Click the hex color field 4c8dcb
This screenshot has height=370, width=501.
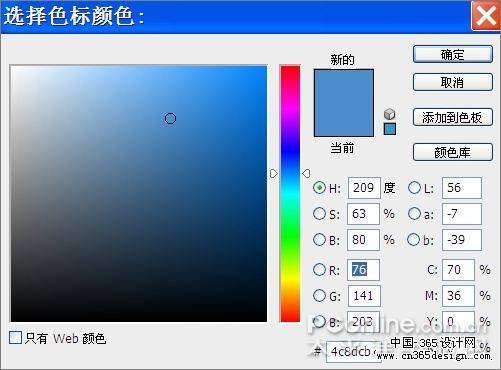tap(354, 352)
